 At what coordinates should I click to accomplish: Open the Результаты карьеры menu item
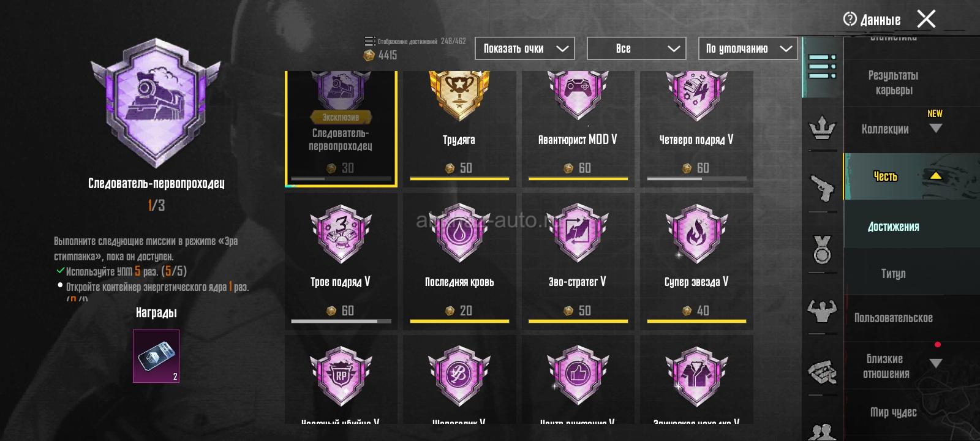click(893, 83)
